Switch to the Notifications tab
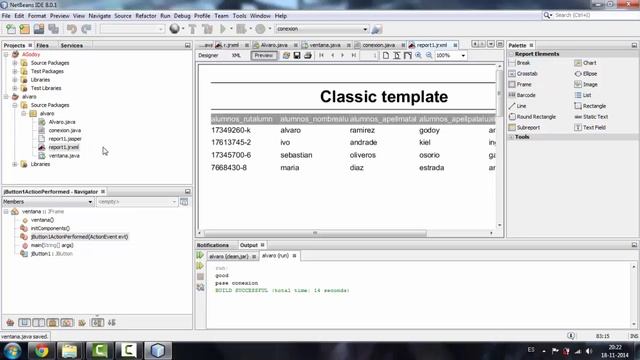The height and width of the screenshot is (360, 640). click(x=213, y=245)
